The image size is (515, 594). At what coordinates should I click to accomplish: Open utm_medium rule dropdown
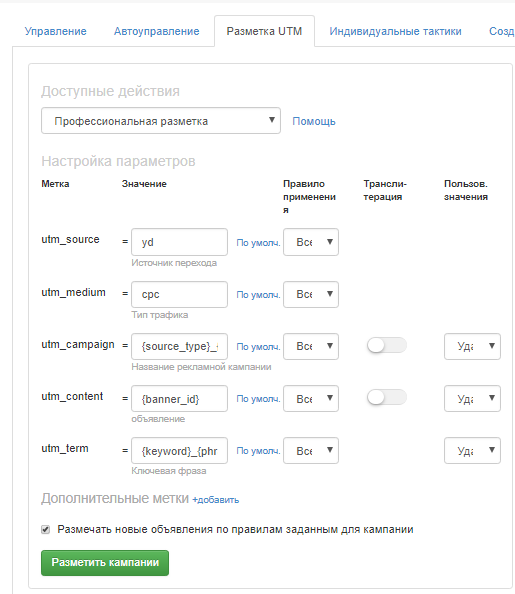tap(311, 294)
